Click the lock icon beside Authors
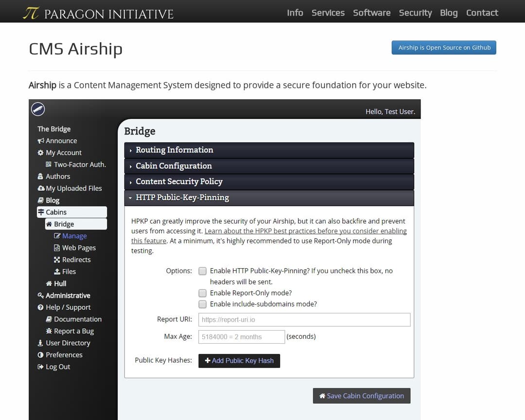 [x=41, y=176]
